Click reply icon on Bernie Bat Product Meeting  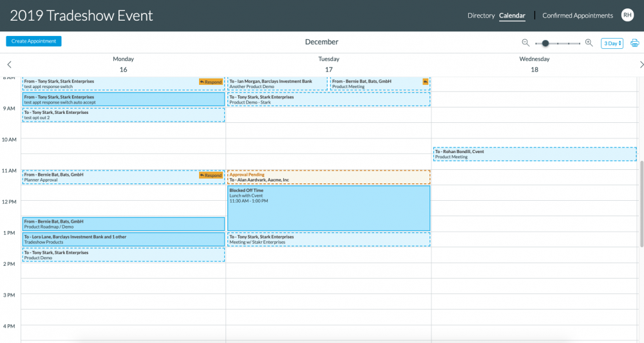425,82
